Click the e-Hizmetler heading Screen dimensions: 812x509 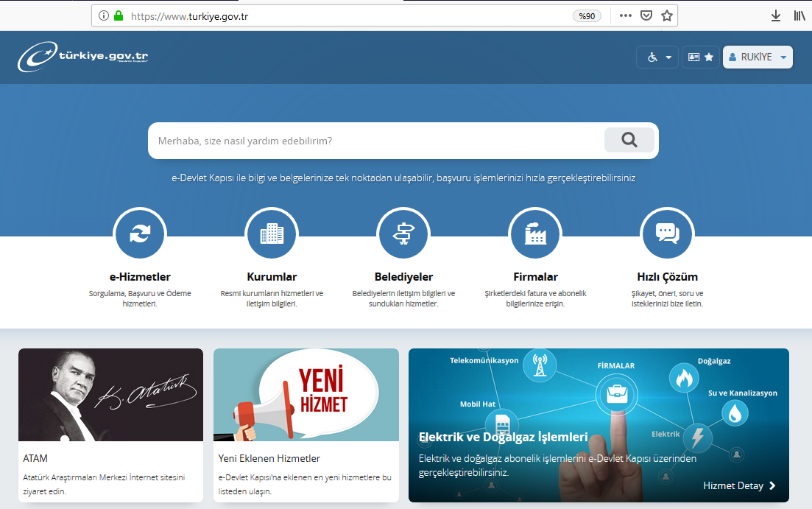[x=140, y=277]
